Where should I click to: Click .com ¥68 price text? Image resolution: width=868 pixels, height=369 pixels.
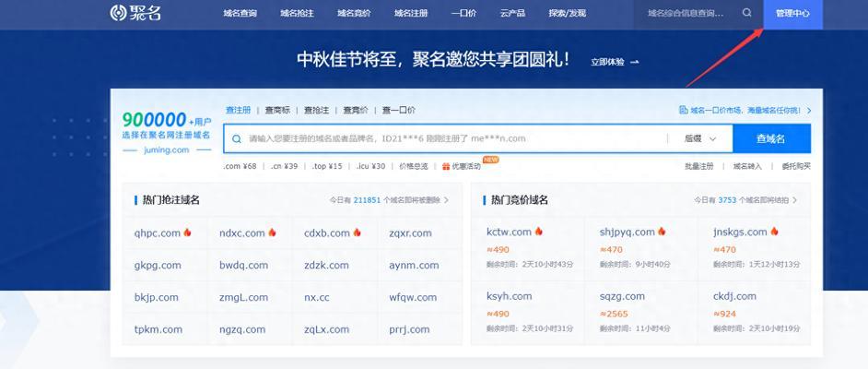pos(240,166)
